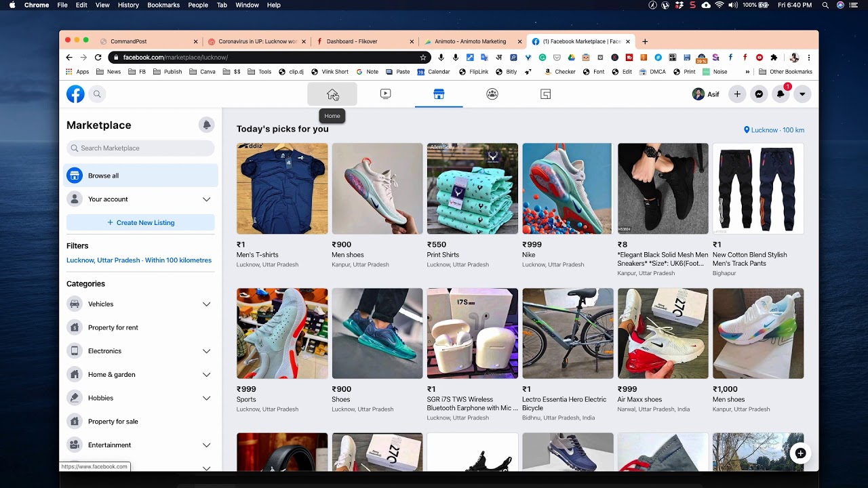Open the Groups icon in top navigation
Viewport: 868px width, 488px height.
(492, 94)
